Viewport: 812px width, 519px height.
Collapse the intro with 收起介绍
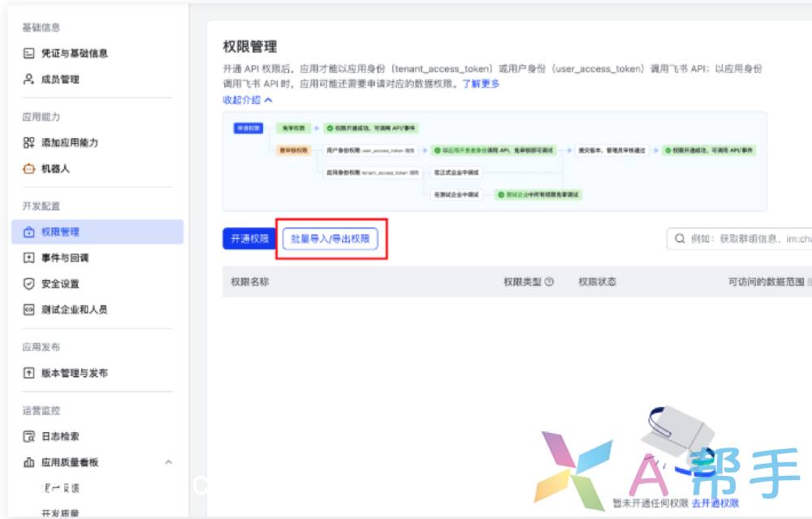[x=247, y=100]
